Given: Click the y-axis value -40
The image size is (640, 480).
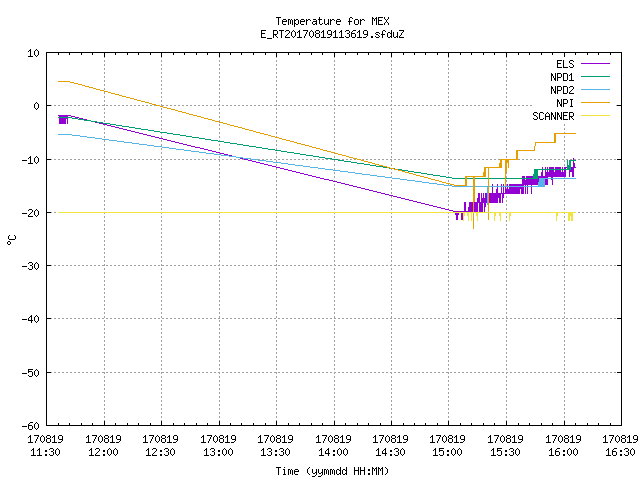Looking at the screenshot, I should coord(30,319).
